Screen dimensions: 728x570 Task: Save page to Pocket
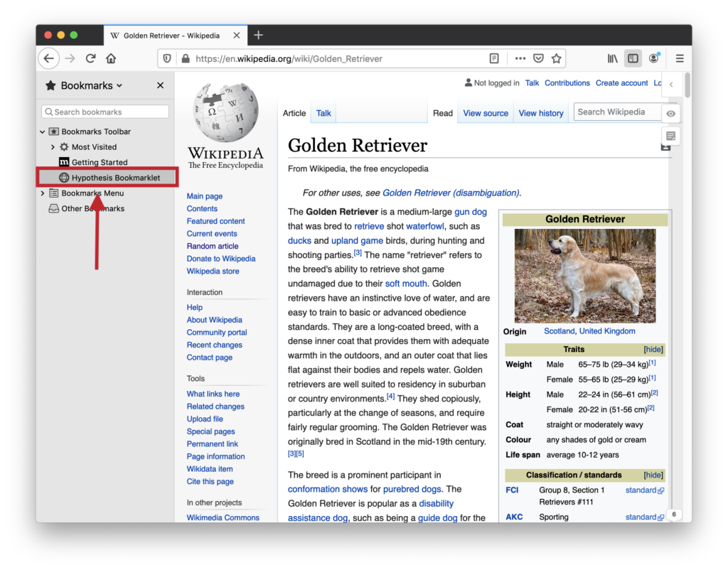click(538, 58)
